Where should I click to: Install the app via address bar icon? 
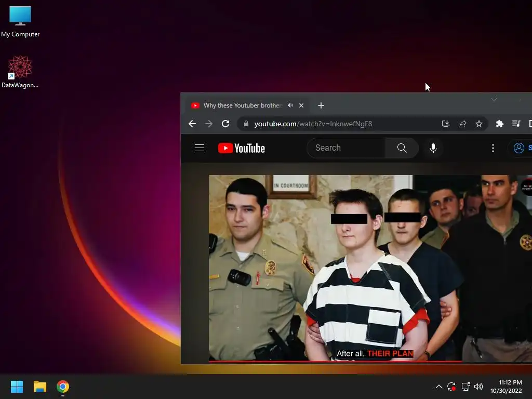pyautogui.click(x=445, y=124)
